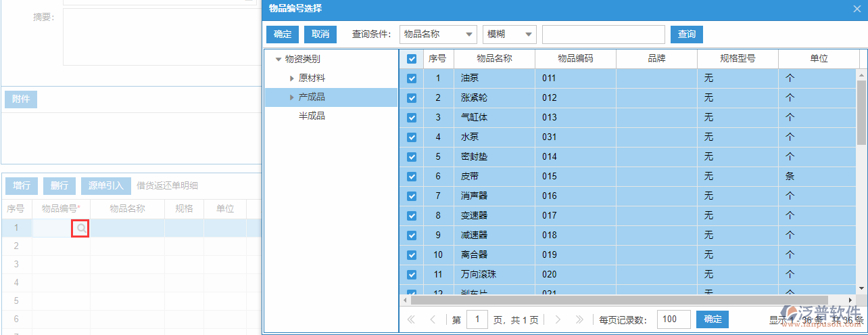Click 取消 button in dialog
868x335 pixels.
tap(320, 35)
